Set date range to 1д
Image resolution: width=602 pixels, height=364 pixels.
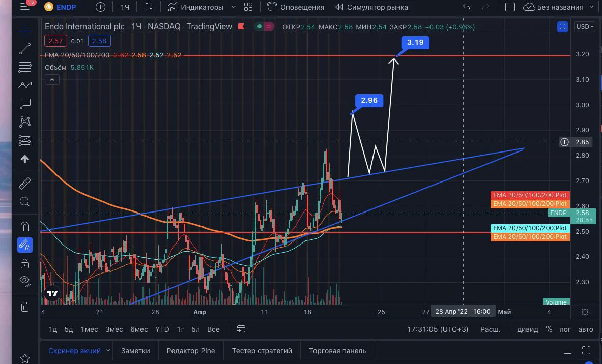pos(53,329)
